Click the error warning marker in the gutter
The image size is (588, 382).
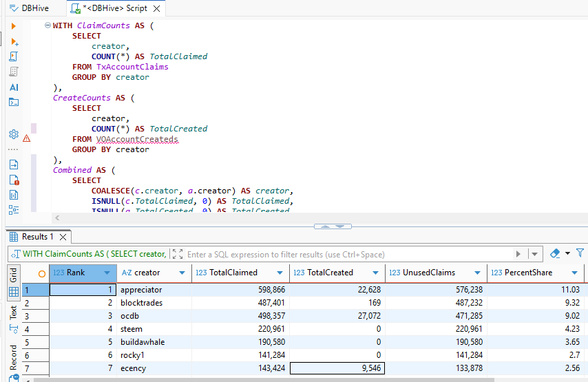[26, 139]
